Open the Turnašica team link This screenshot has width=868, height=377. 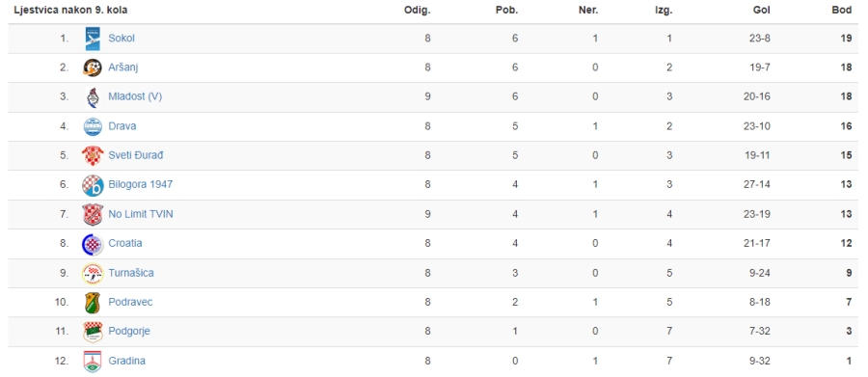pyautogui.click(x=131, y=272)
